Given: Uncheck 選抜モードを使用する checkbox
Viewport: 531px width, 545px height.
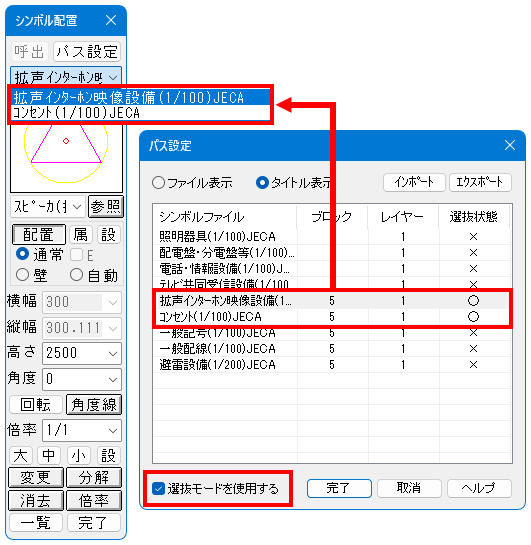Looking at the screenshot, I should (x=158, y=489).
